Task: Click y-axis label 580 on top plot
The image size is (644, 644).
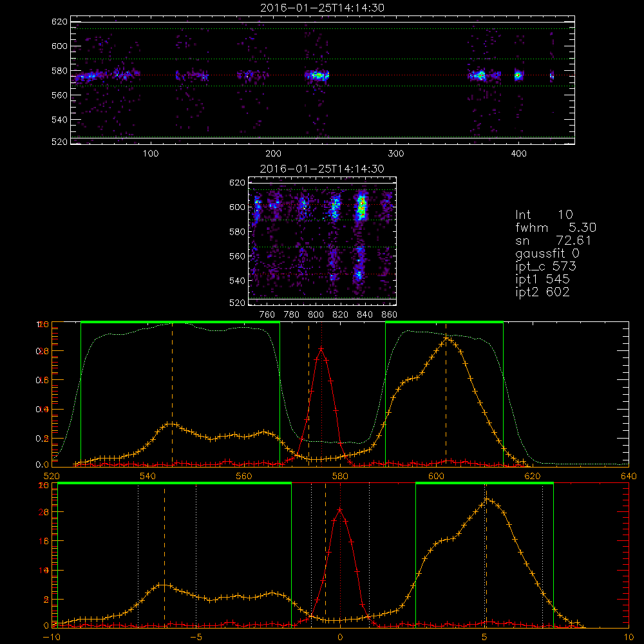Action: pyautogui.click(x=59, y=71)
